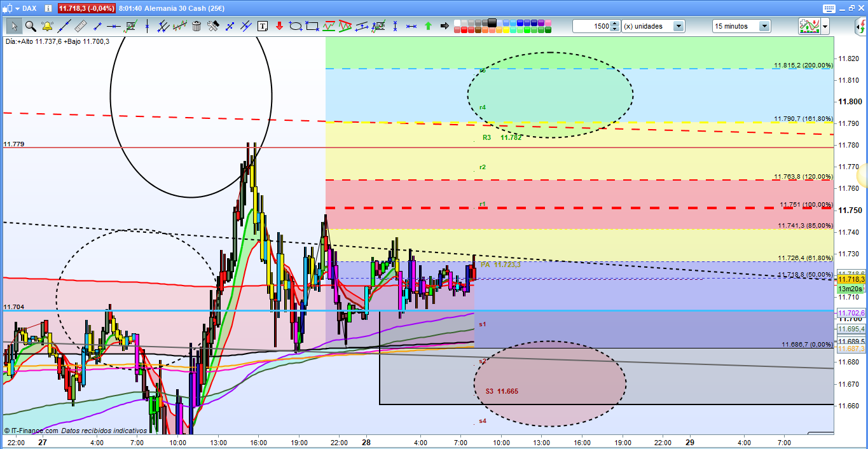Click the DAX info button
The image size is (868, 449).
pyautogui.click(x=48, y=8)
